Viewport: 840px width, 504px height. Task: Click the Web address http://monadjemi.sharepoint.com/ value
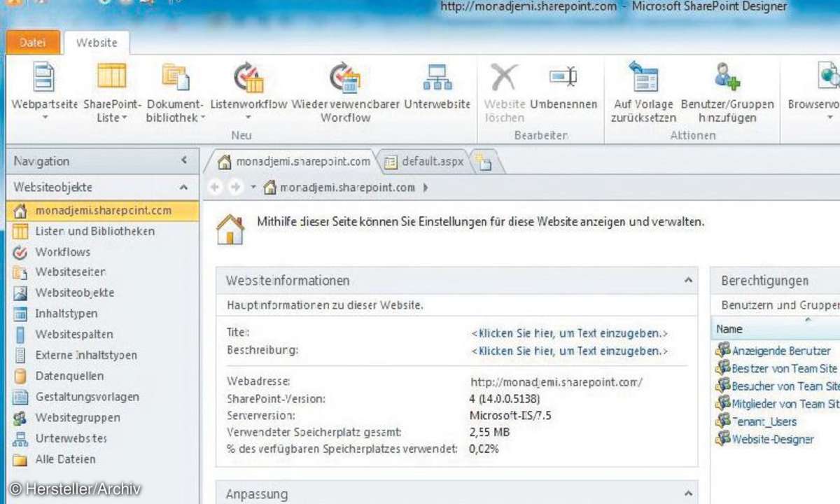click(x=556, y=382)
